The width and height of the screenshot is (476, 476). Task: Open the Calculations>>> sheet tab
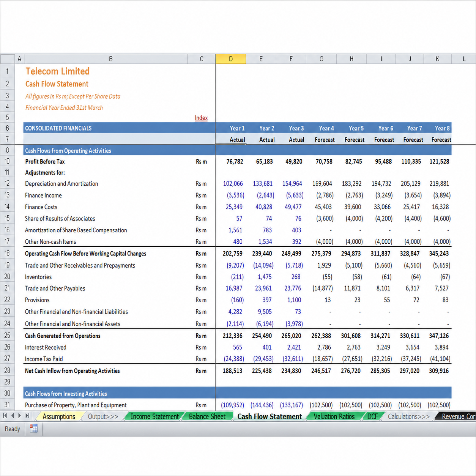409,416
